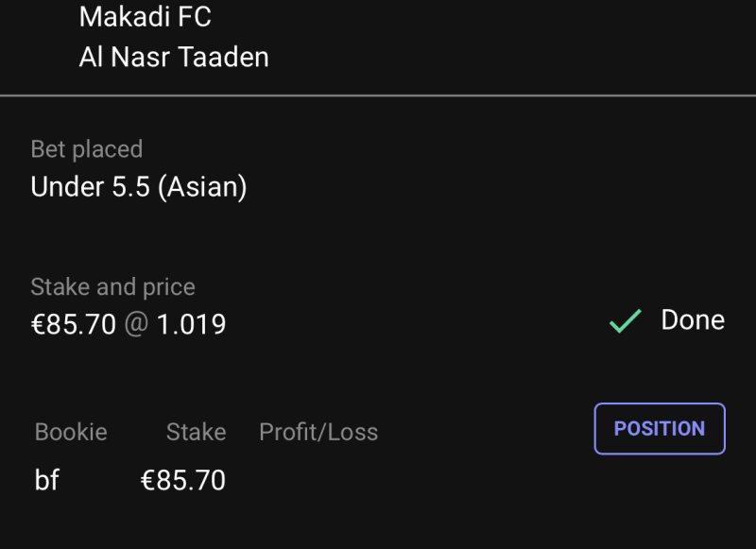The width and height of the screenshot is (756, 549).
Task: Click the Done status label
Action: [x=693, y=320]
